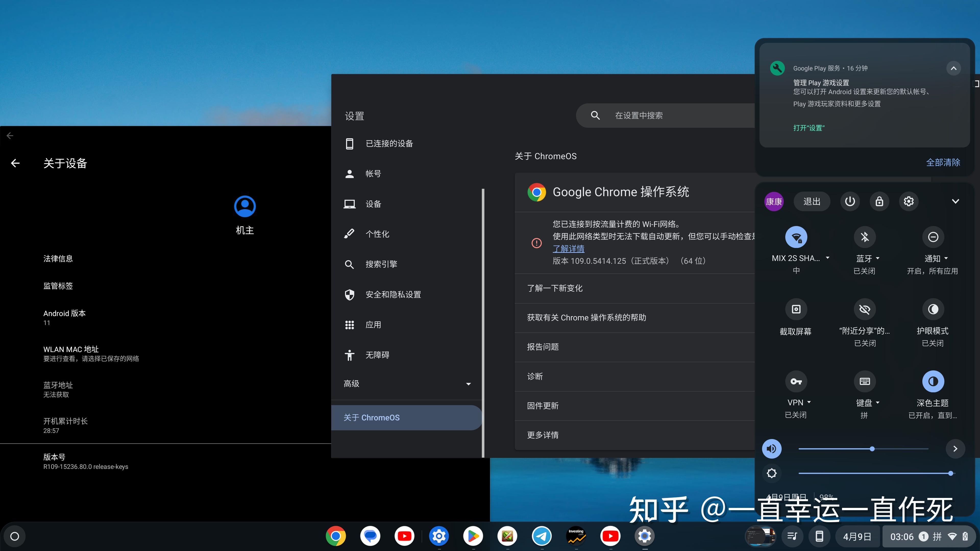Click the 03:06 status tray clock

(x=902, y=536)
